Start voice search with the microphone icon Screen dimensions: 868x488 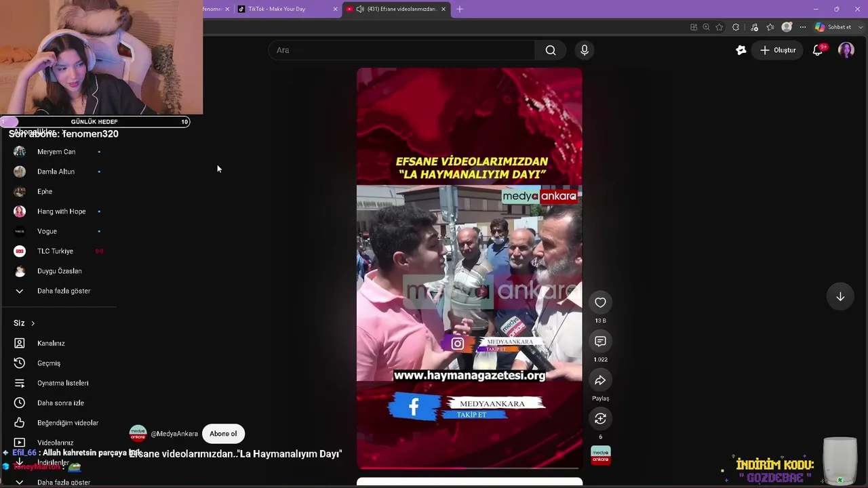(585, 50)
